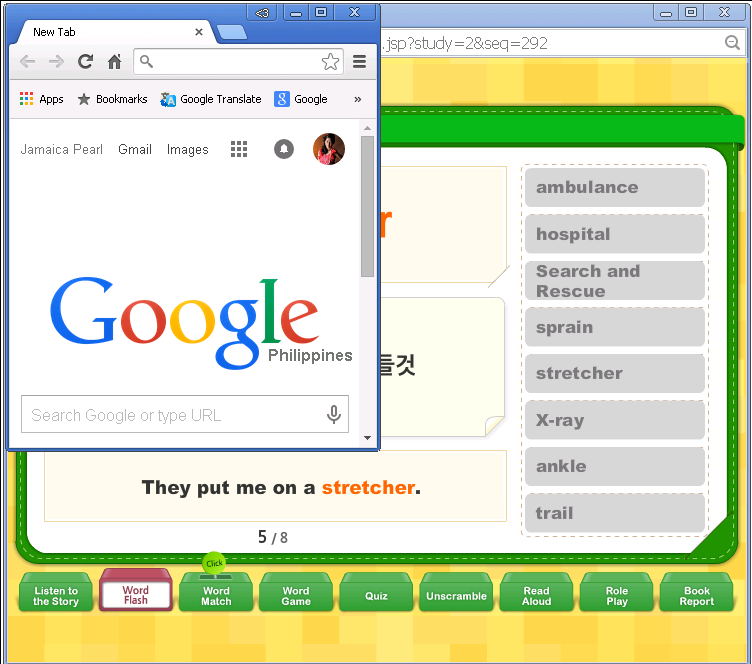Select Search and Rescue in the word list
The width and height of the screenshot is (752, 664).
[x=615, y=280]
